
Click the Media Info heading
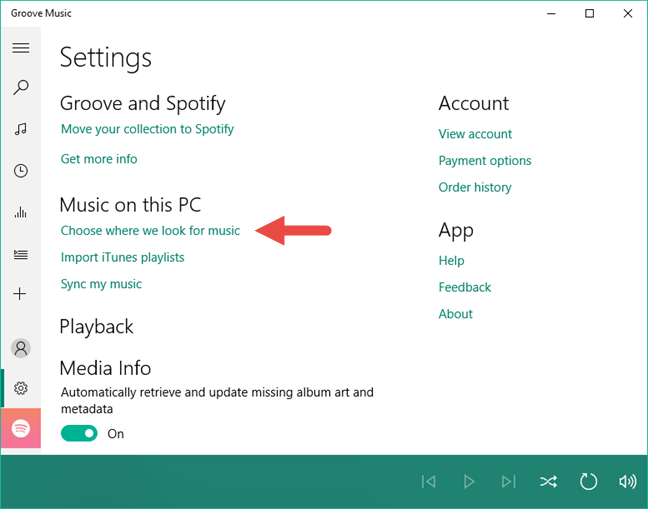(x=105, y=368)
